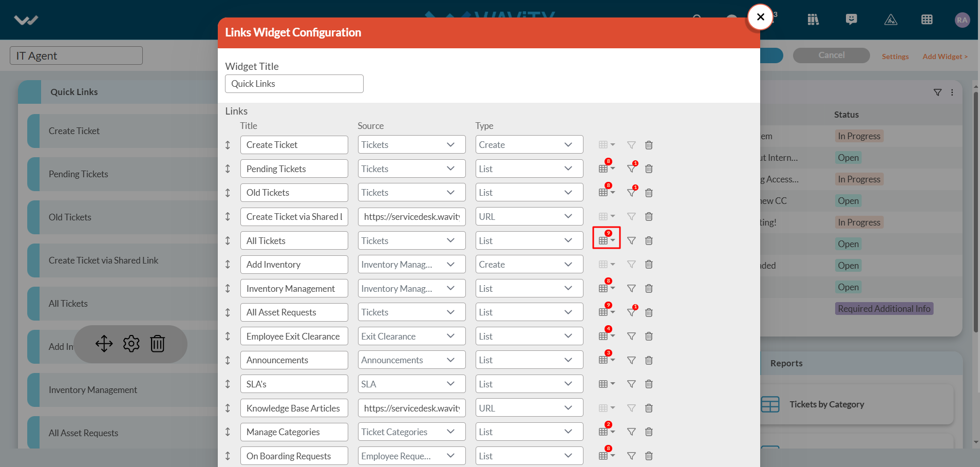Open Source dropdown showing Exit Clearance
Viewport: 980px width, 467px height.
click(411, 336)
